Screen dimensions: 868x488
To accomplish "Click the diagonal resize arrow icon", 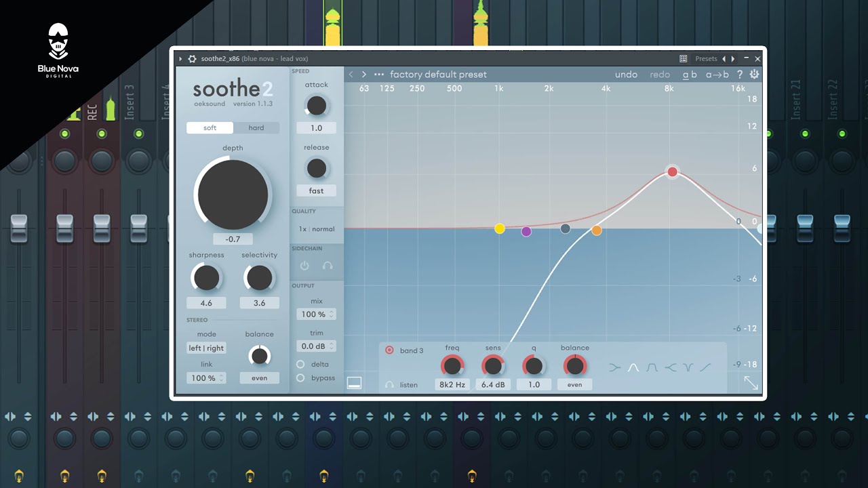I will click(x=751, y=383).
